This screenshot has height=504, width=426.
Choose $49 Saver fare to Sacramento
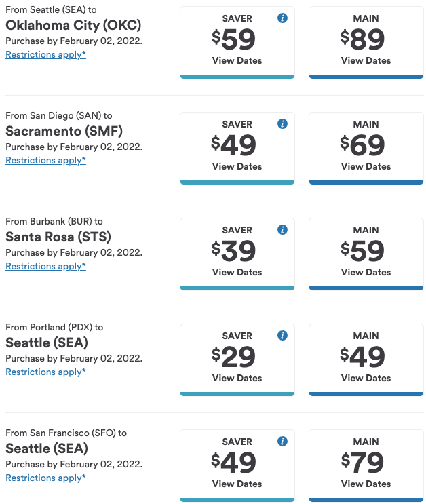click(x=237, y=148)
